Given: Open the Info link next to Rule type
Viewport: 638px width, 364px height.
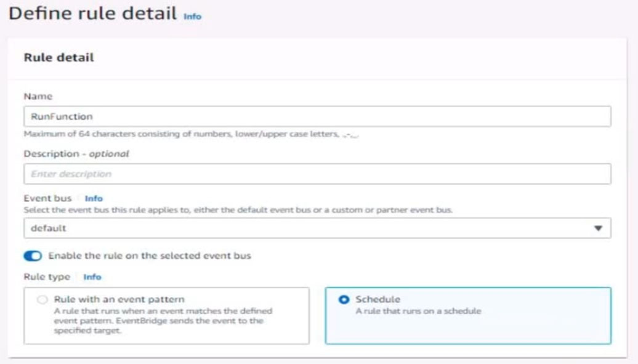Looking at the screenshot, I should (92, 277).
